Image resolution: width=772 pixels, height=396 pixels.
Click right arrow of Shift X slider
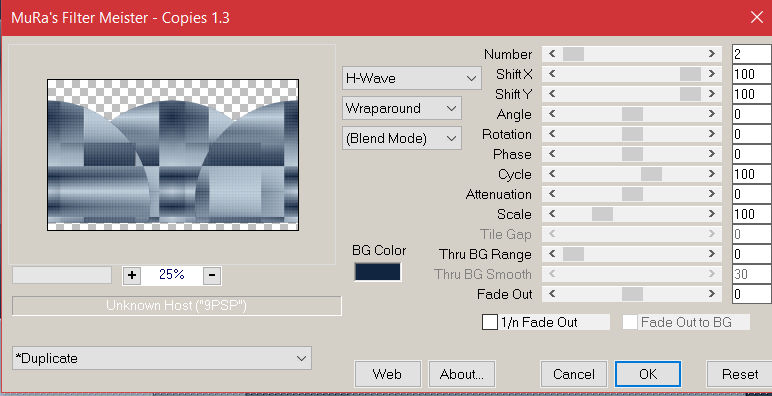pos(712,74)
